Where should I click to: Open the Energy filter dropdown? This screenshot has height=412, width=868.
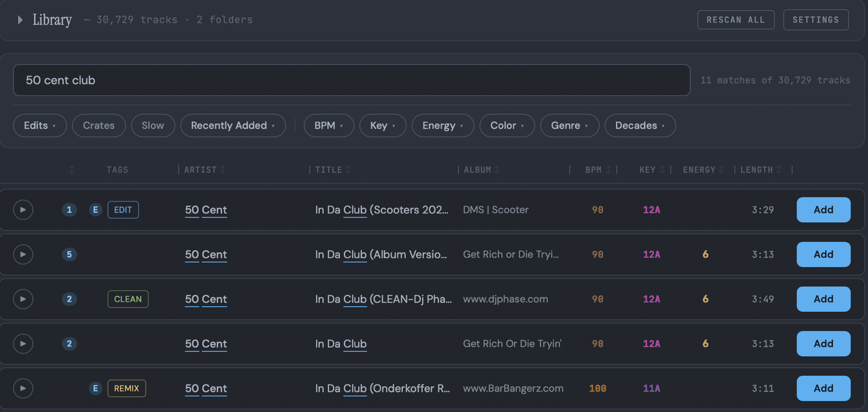[443, 126]
